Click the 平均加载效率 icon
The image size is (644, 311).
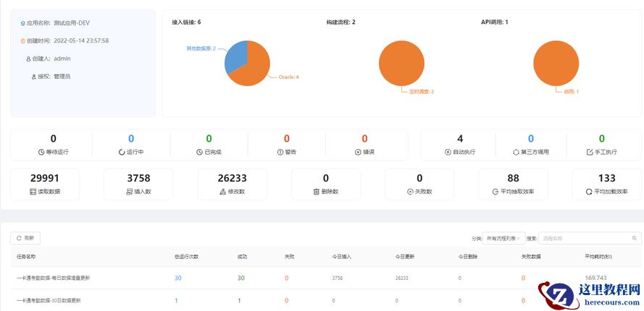(x=589, y=192)
